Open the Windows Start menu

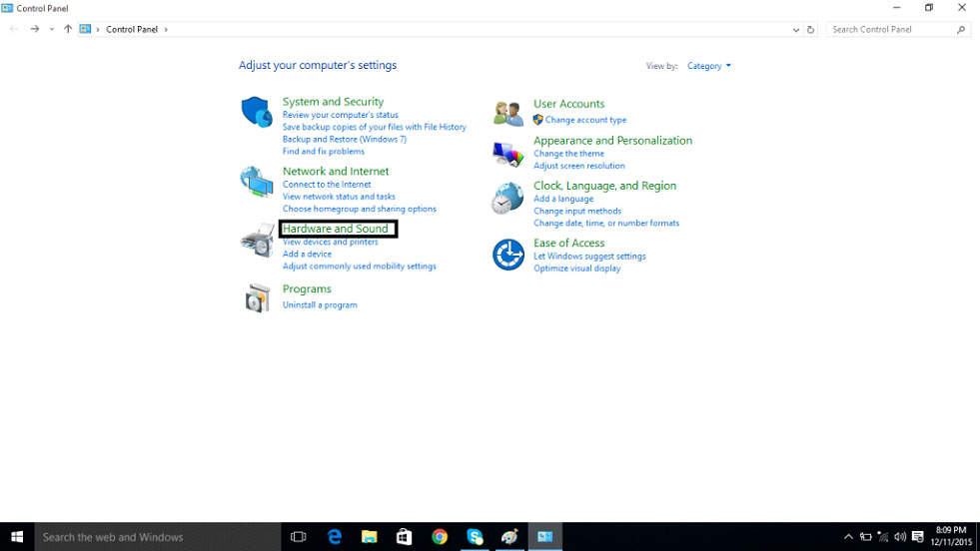point(17,537)
